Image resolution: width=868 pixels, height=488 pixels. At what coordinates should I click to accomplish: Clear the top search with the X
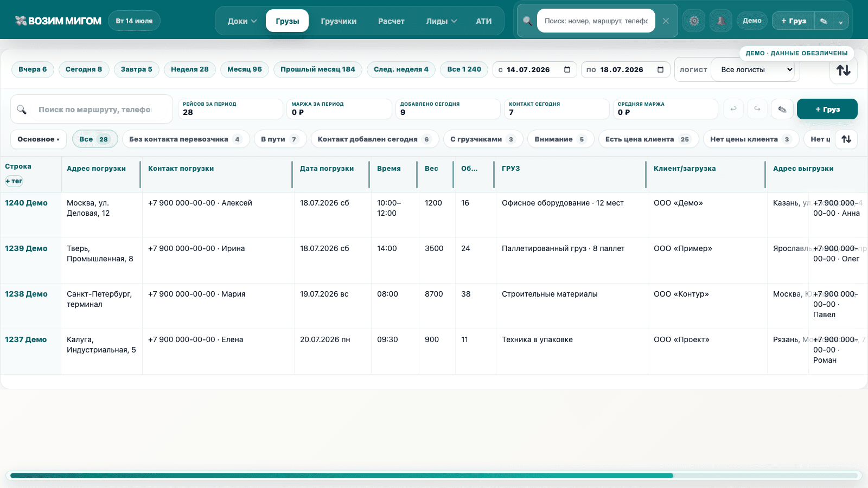666,21
